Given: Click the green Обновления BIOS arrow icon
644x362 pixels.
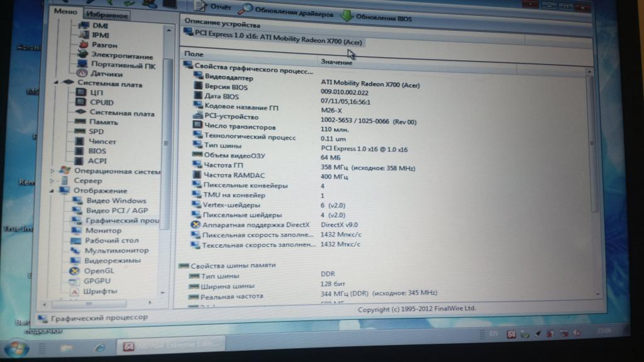Looking at the screenshot, I should 347,16.
